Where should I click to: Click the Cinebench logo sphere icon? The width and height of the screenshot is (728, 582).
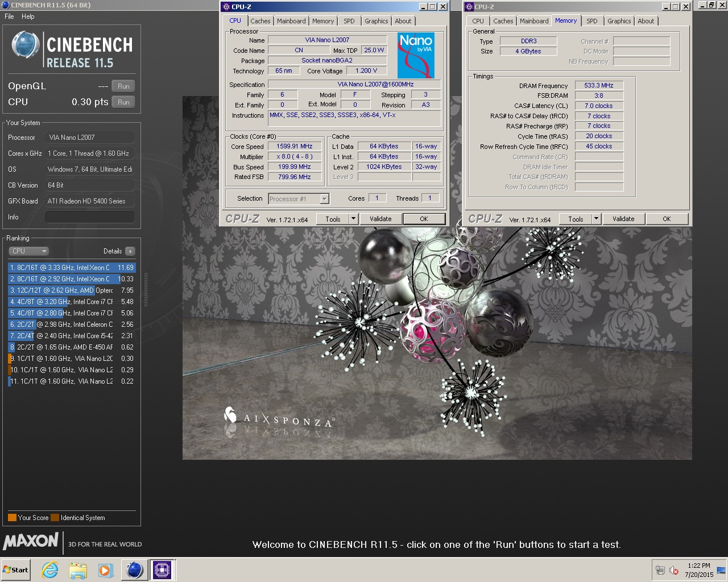point(26,45)
